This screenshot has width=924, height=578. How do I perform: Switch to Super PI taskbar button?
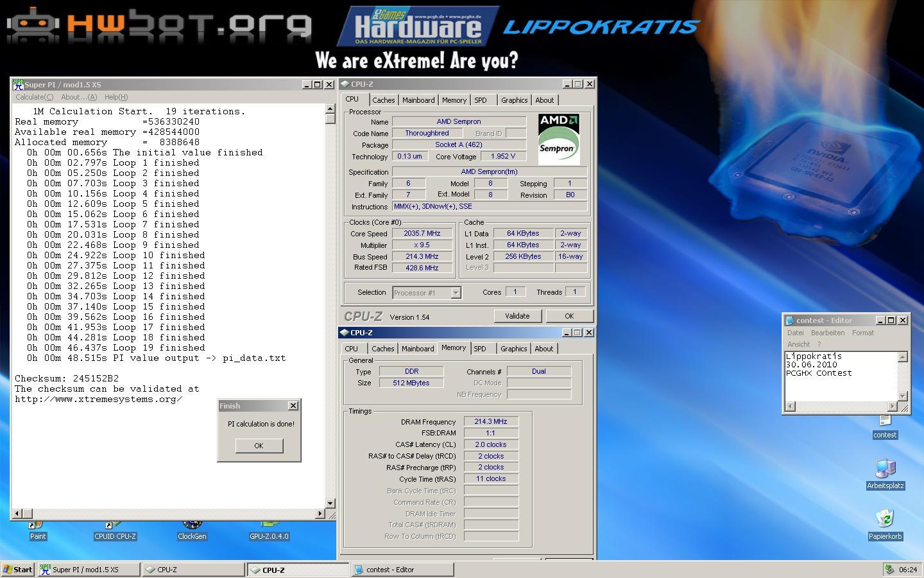coord(89,570)
